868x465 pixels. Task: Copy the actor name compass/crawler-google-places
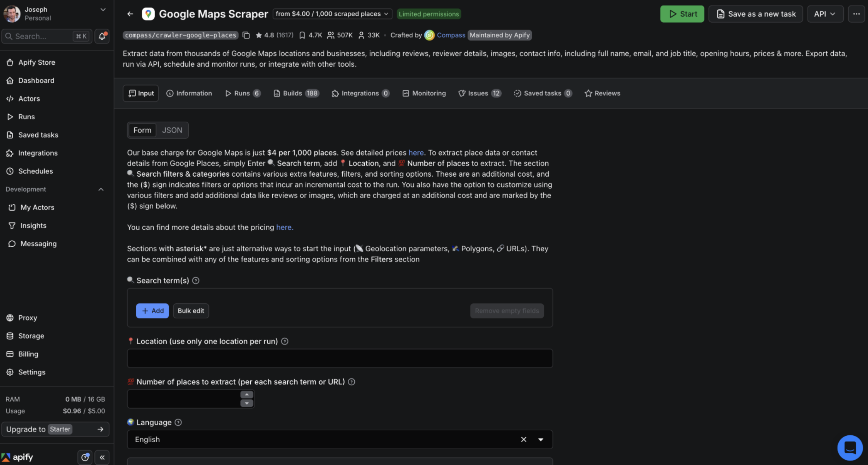point(246,35)
